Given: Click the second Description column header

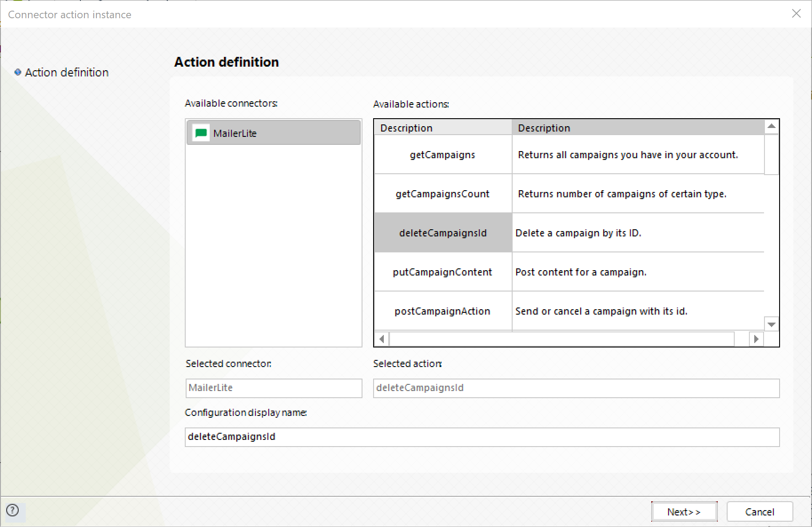Looking at the screenshot, I should point(638,128).
